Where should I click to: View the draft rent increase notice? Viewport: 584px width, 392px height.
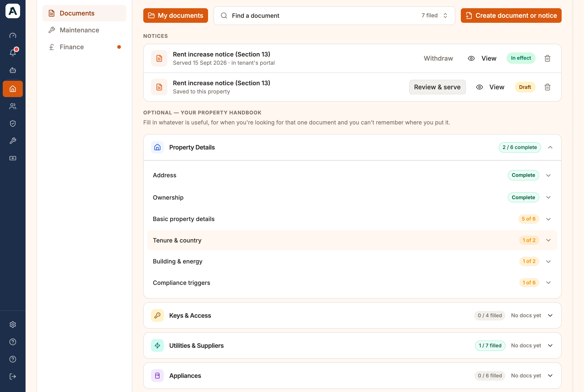pos(490,87)
